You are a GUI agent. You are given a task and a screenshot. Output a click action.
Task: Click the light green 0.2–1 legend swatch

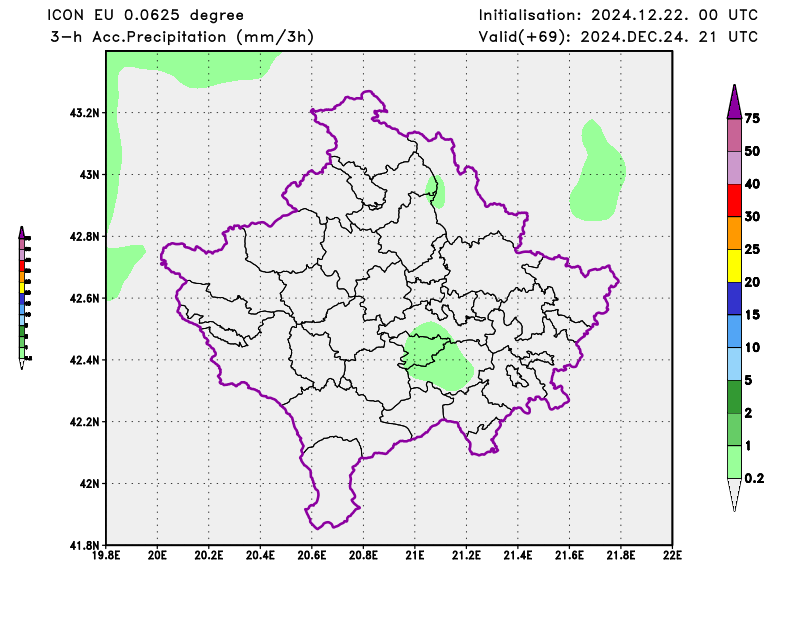pos(734,462)
